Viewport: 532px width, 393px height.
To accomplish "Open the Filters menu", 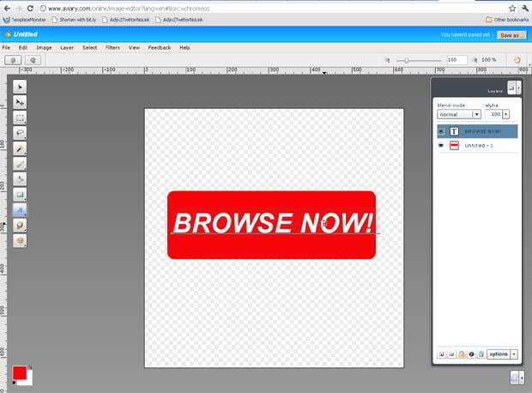I will (x=112, y=47).
